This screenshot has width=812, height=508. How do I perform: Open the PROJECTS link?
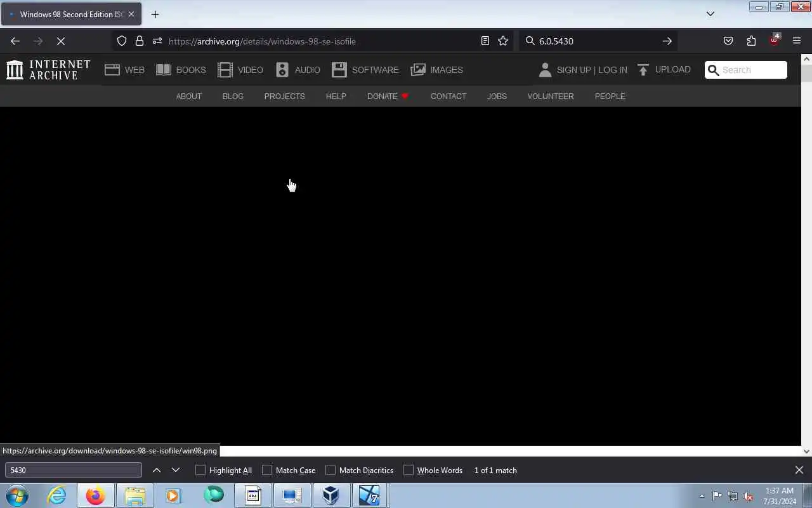284,97
